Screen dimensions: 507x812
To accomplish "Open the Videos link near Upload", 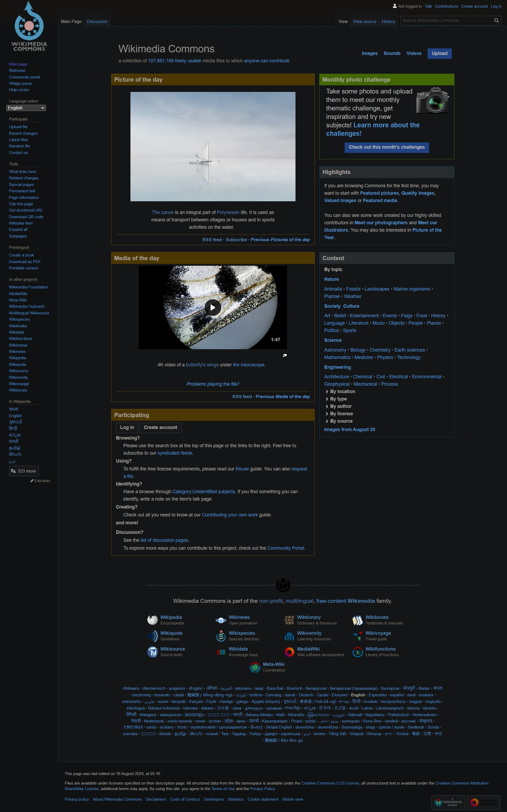I will [x=414, y=53].
